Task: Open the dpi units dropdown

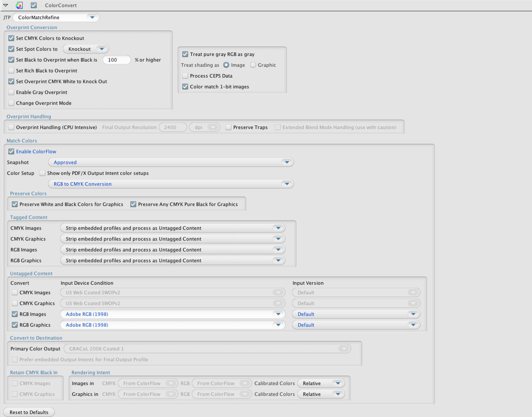Action: point(205,127)
